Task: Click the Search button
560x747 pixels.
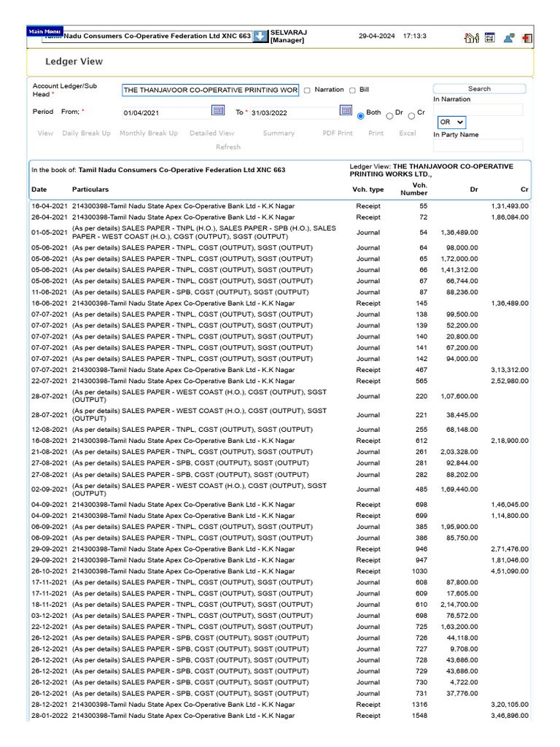Action: tap(479, 88)
